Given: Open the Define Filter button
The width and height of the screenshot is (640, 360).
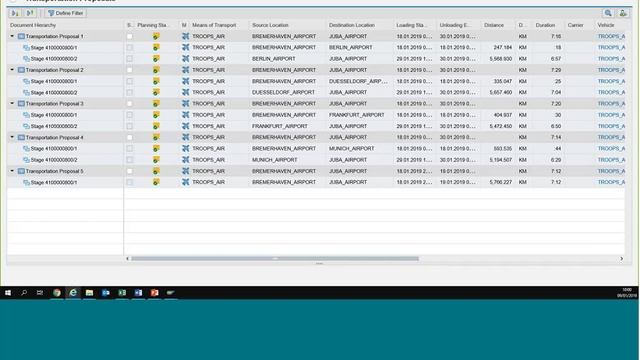Looking at the screenshot, I should tap(65, 13).
